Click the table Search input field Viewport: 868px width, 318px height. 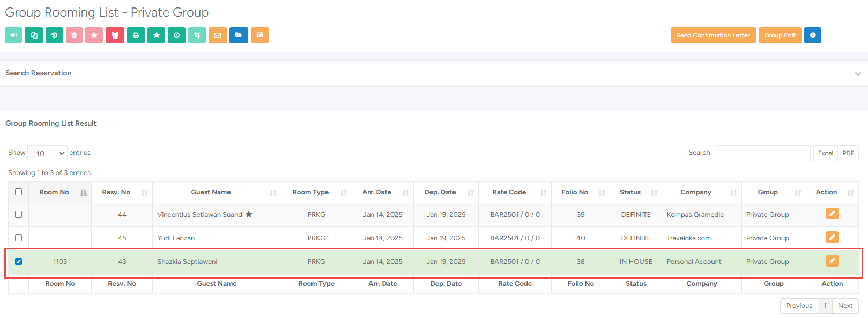[x=762, y=153]
